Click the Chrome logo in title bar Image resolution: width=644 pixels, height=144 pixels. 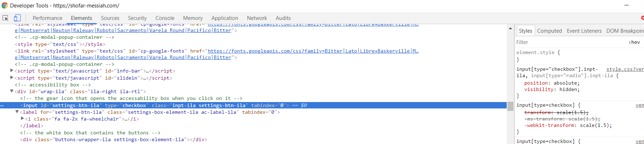click(x=5, y=5)
